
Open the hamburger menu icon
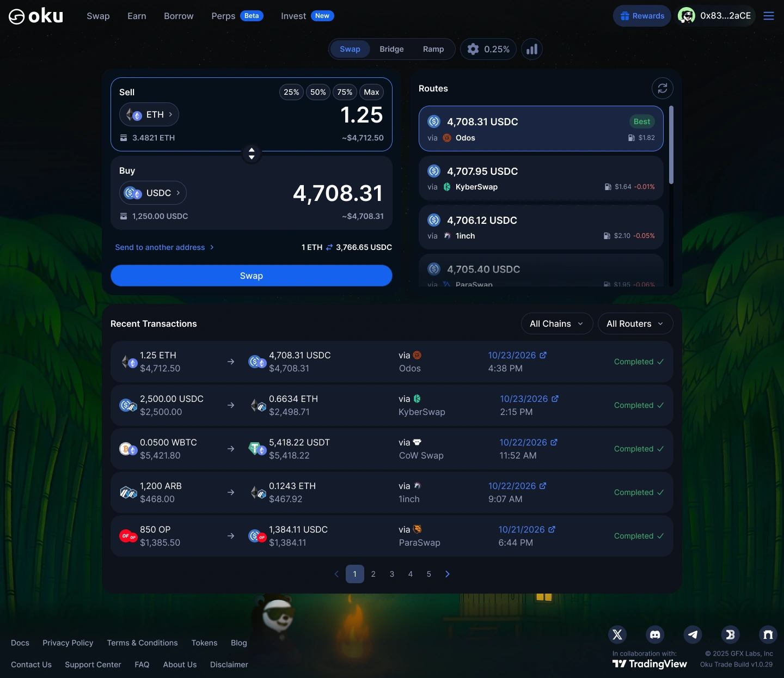click(x=769, y=16)
